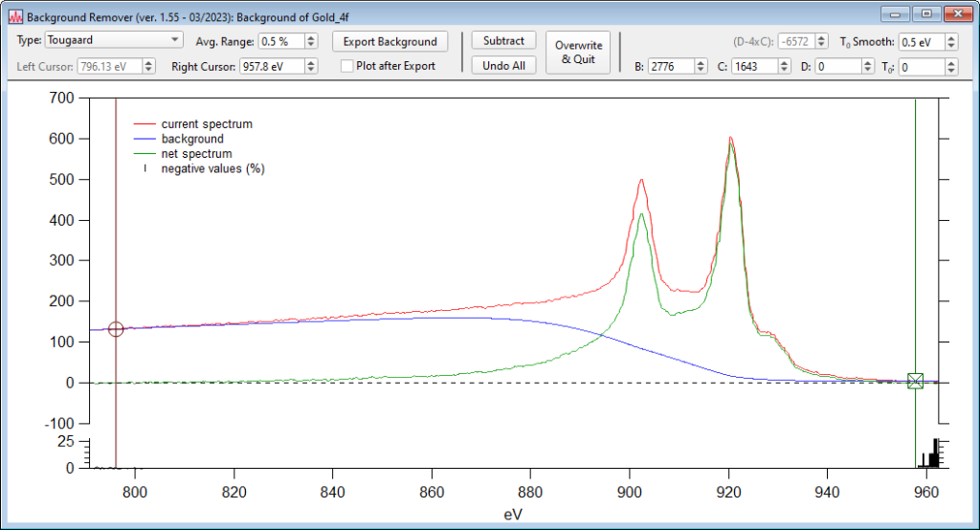Click the Avg. Range stepper arrows
The image size is (980, 530).
(x=311, y=42)
